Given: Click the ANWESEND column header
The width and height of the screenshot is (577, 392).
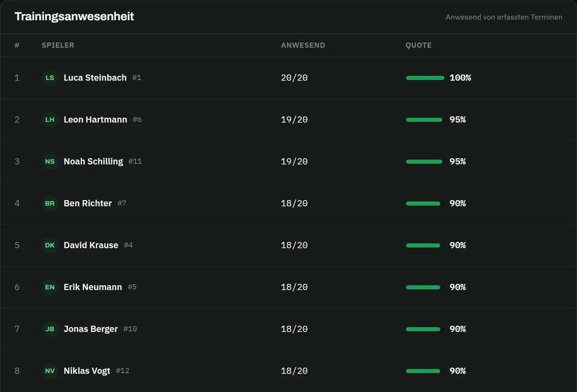Looking at the screenshot, I should coord(303,45).
